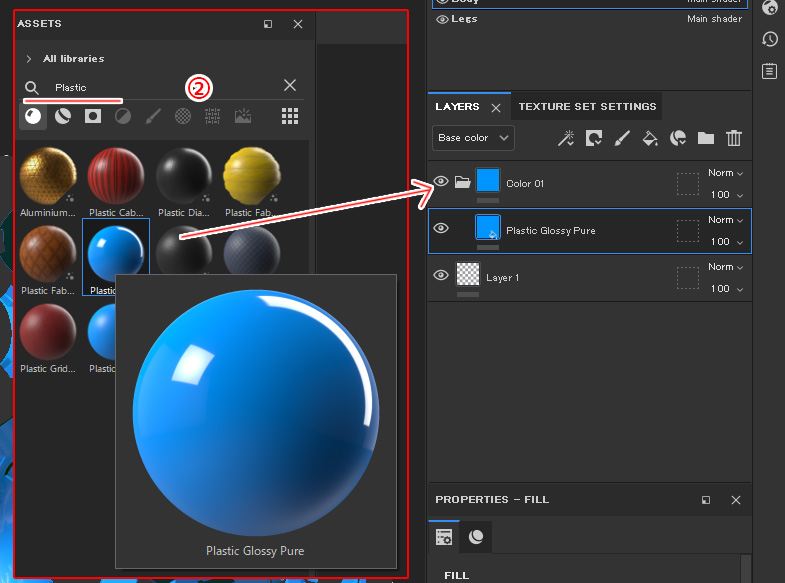The height and width of the screenshot is (583, 785).
Task: Switch Assets panel to grid view
Action: [x=290, y=116]
